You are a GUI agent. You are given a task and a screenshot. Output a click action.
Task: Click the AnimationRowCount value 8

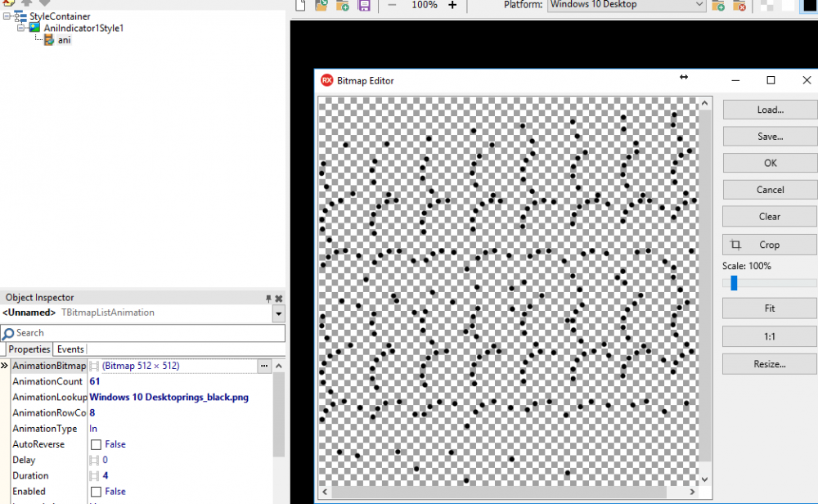point(92,412)
